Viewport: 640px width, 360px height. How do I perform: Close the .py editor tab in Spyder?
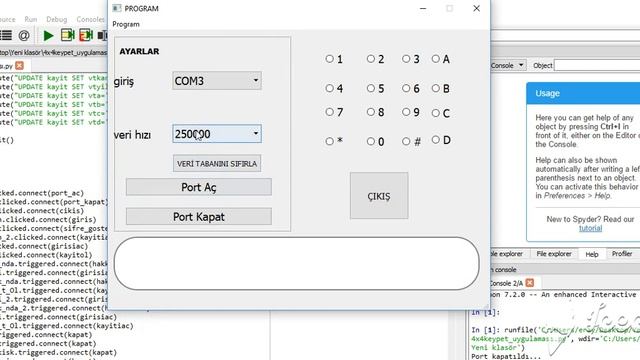[x=19, y=65]
